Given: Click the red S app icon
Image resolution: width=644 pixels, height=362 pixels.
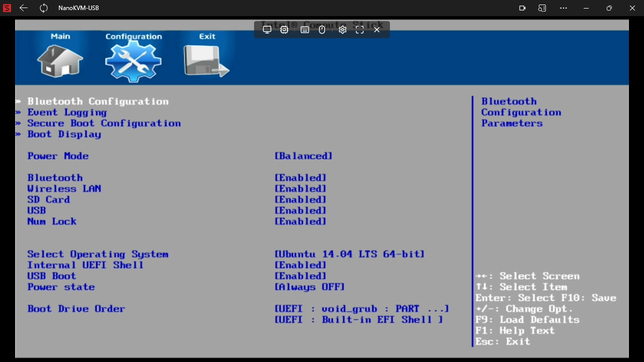Looking at the screenshot, I should click(7, 8).
